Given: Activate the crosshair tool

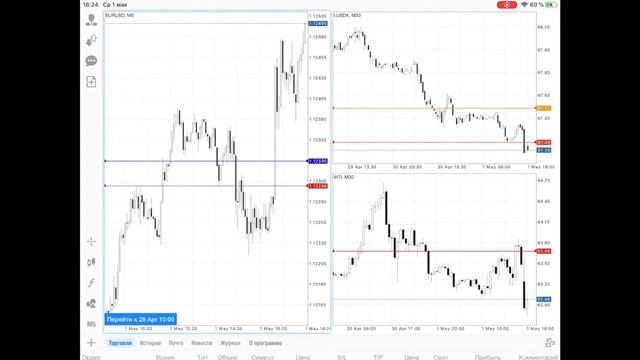Looking at the screenshot, I should pos(91,242).
